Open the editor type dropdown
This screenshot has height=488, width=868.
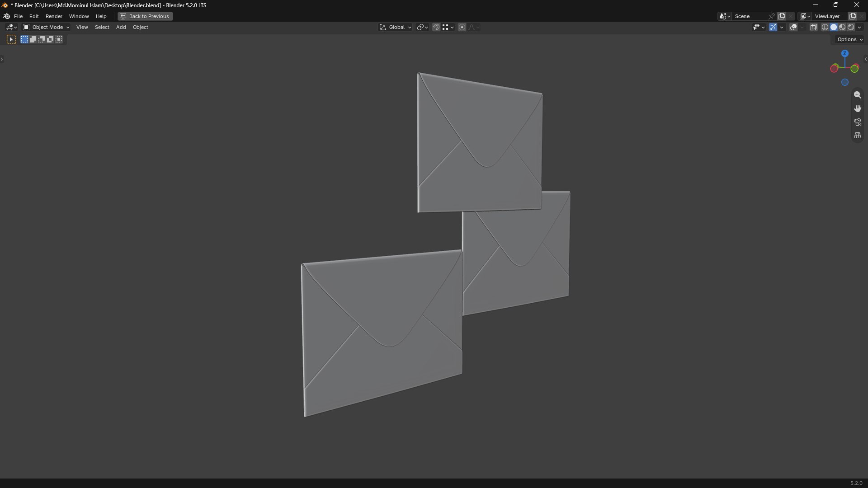11,28
